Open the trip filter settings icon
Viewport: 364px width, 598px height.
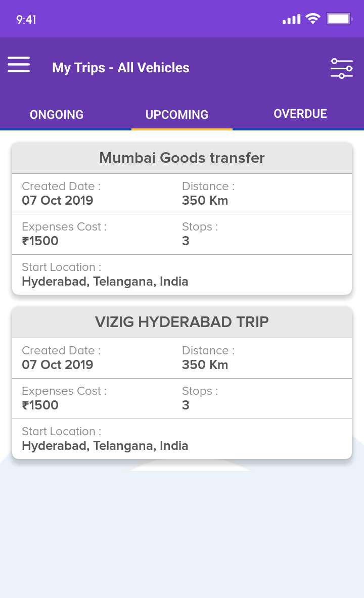tap(341, 68)
